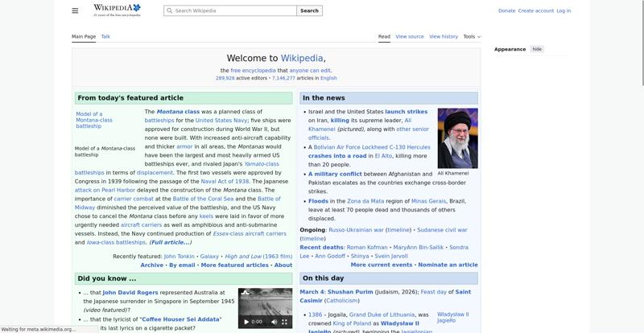Viewport: 644px width, 333px height.
Task: Enter fullscreen on the video player
Action: coord(284,322)
